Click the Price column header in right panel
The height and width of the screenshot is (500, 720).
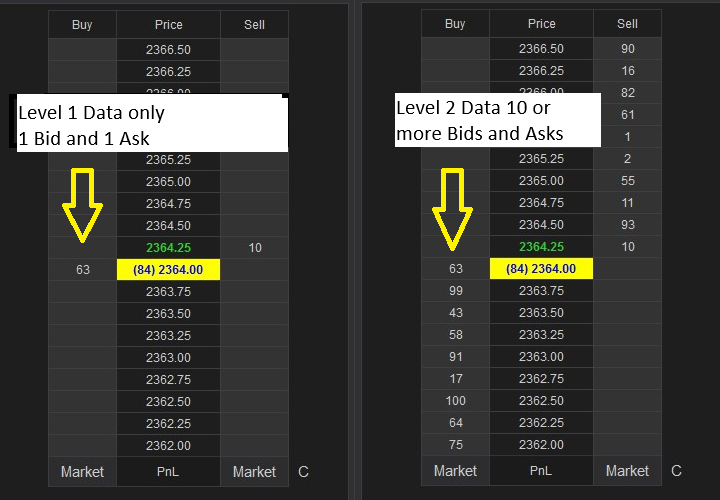coord(541,24)
